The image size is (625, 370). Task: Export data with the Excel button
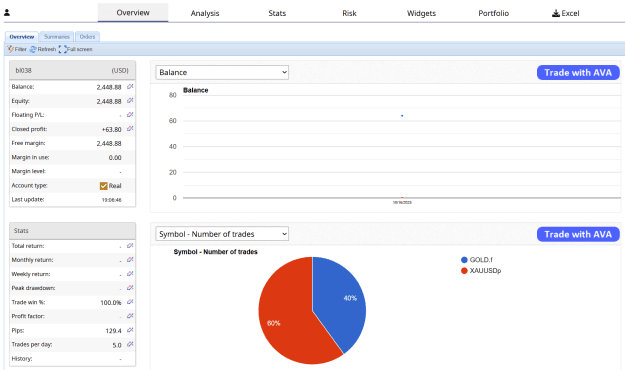[566, 13]
